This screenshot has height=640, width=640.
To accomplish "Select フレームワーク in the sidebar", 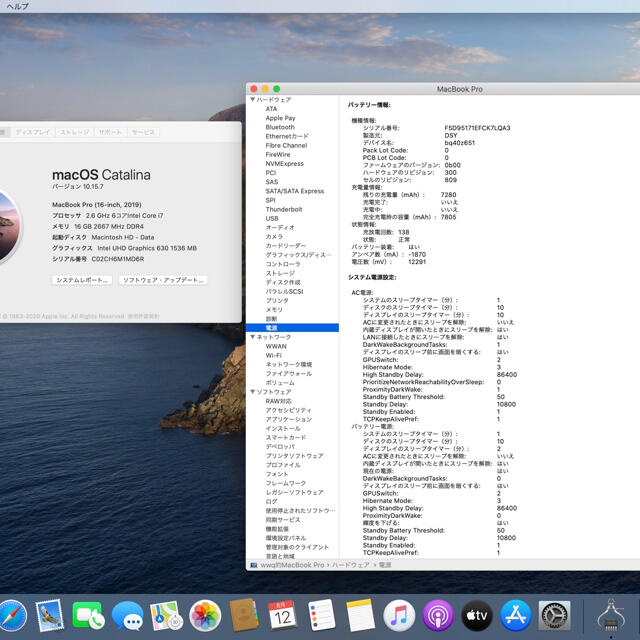I will point(286,483).
